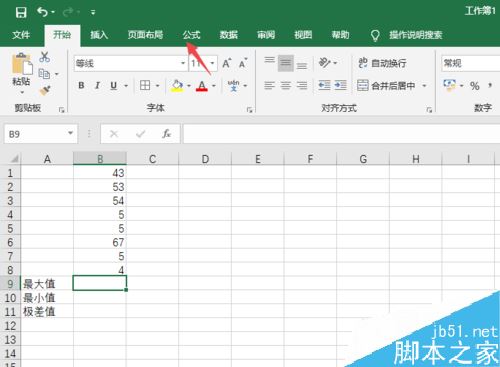
Task: Select row header 6
Action: (x=10, y=242)
